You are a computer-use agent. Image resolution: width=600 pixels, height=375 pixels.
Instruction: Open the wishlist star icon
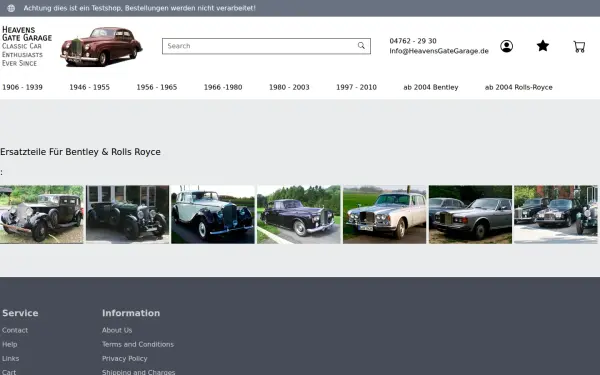[543, 46]
